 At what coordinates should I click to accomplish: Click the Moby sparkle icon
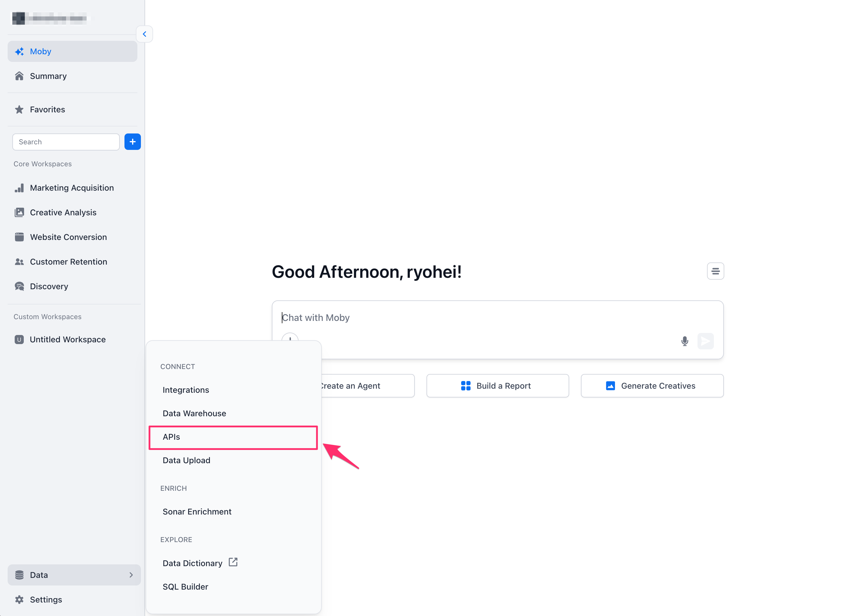pos(19,51)
